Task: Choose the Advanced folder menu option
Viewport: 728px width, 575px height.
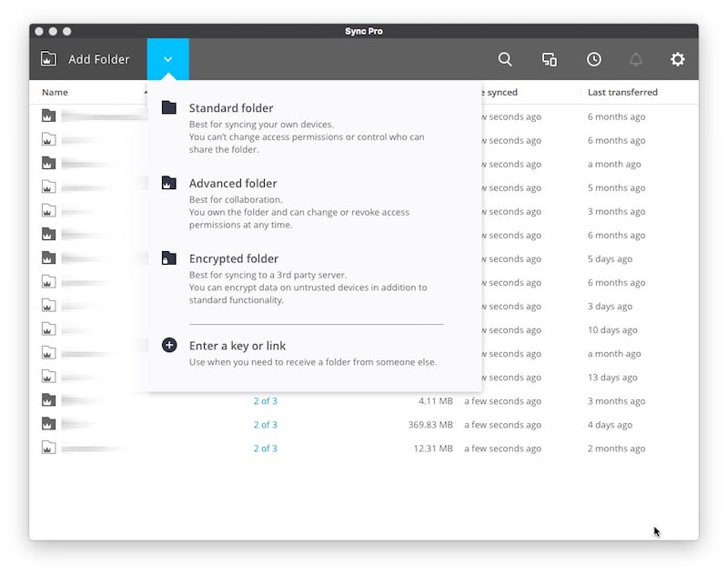Action: [233, 184]
